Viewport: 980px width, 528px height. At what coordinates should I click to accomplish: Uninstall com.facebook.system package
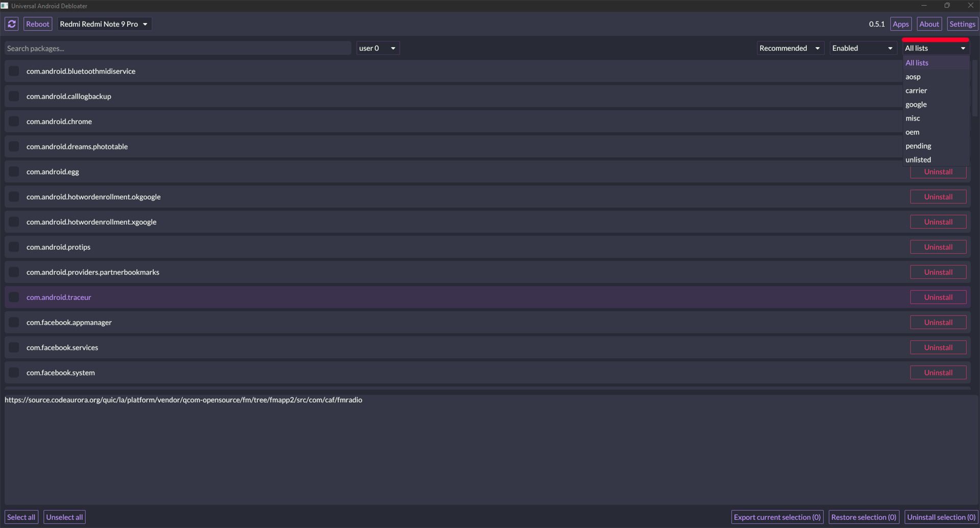coord(938,372)
